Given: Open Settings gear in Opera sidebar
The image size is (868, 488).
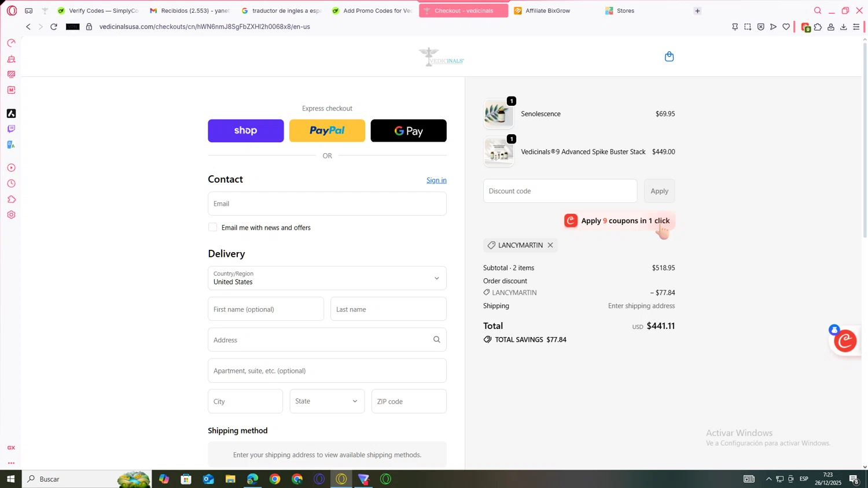Looking at the screenshot, I should point(11,215).
